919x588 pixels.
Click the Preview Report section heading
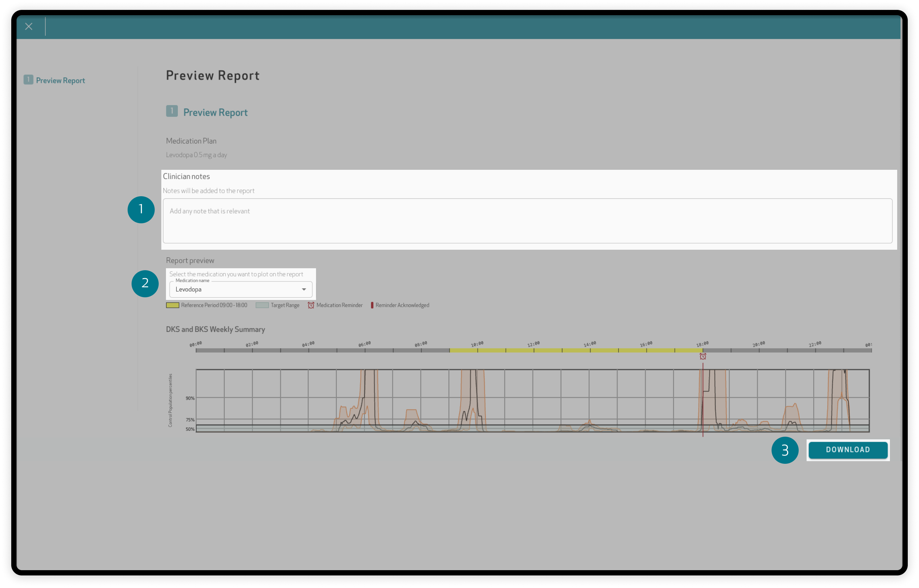point(216,112)
